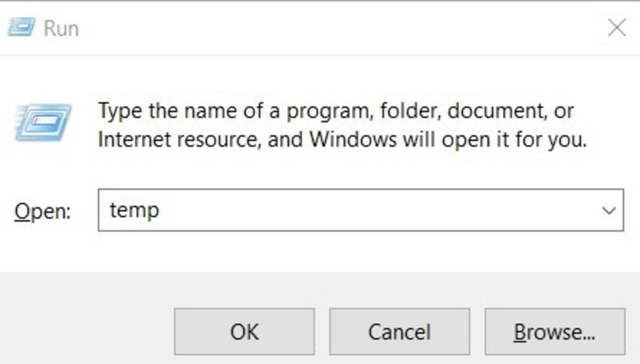Expand the Open history dropdown arrow

(x=609, y=210)
